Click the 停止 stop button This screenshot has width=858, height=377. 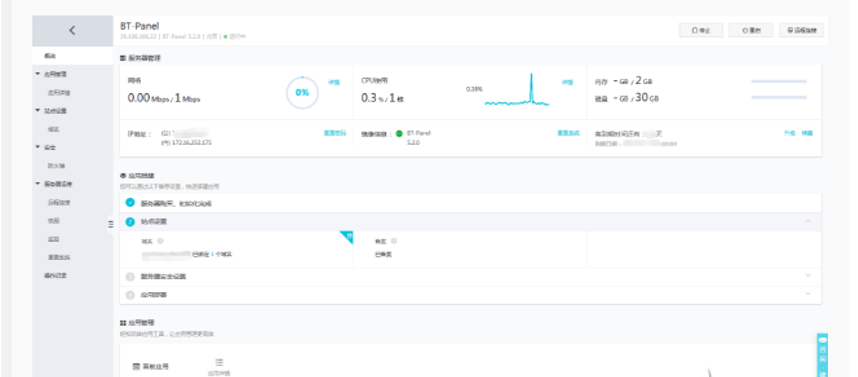[x=700, y=31]
